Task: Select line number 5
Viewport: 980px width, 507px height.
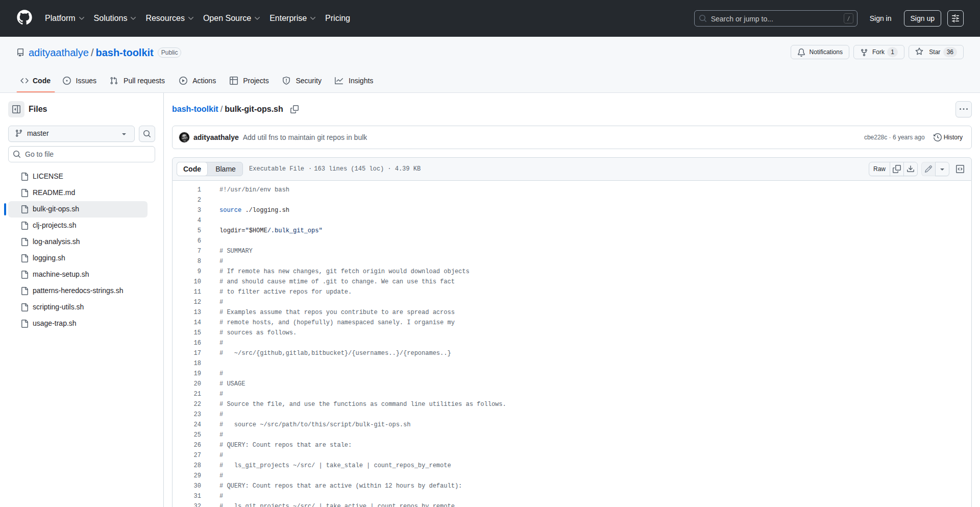Action: pos(199,230)
